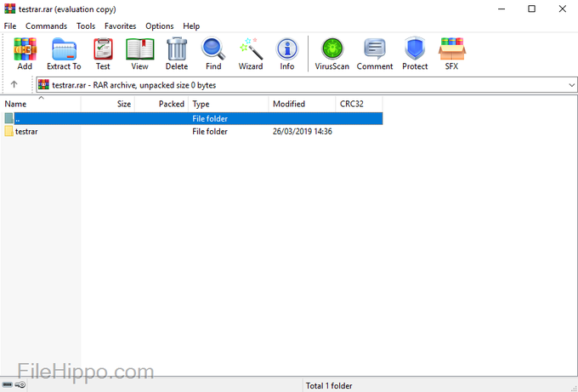Click the WinRAR icon in title bar
578x392 pixels.
pos(9,9)
